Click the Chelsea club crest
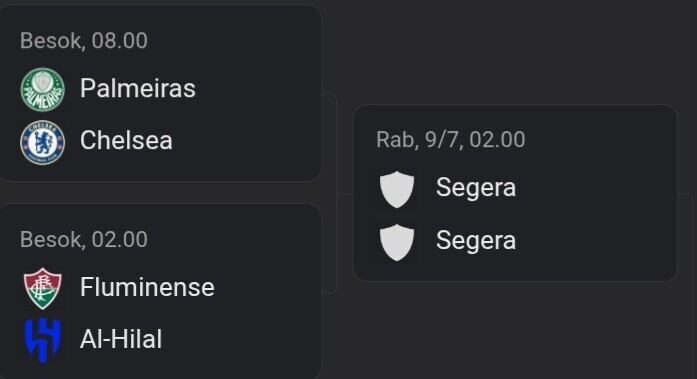The width and height of the screenshot is (697, 379). (43, 142)
